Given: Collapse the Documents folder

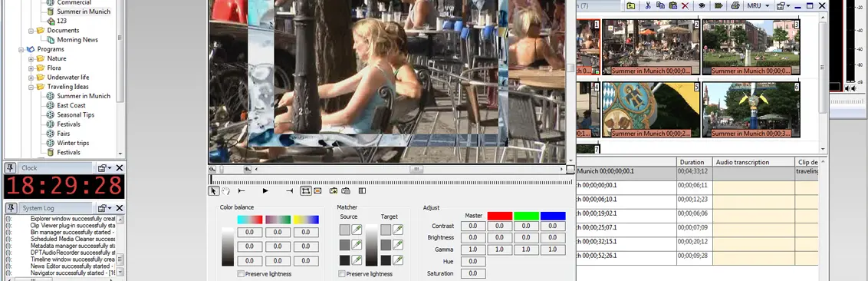Looking at the screenshot, I should pos(31,31).
